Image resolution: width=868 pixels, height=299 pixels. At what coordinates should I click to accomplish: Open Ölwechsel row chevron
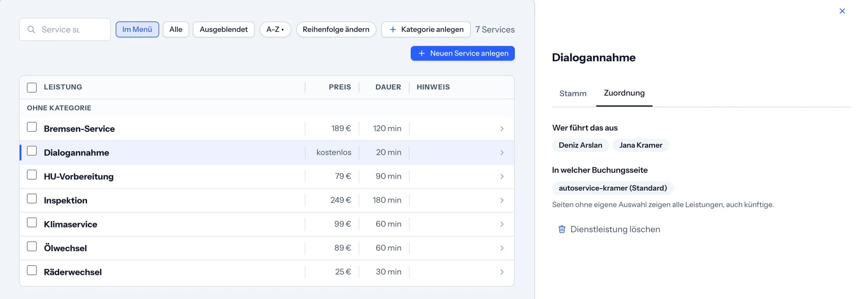coord(502,248)
